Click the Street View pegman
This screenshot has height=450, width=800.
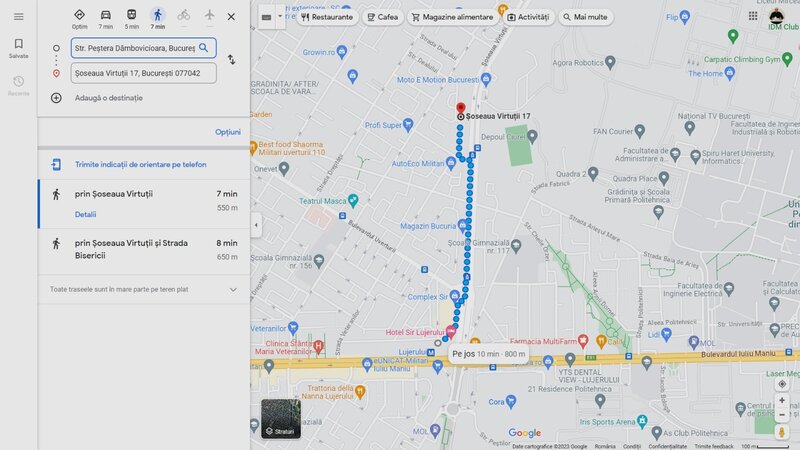click(x=782, y=432)
